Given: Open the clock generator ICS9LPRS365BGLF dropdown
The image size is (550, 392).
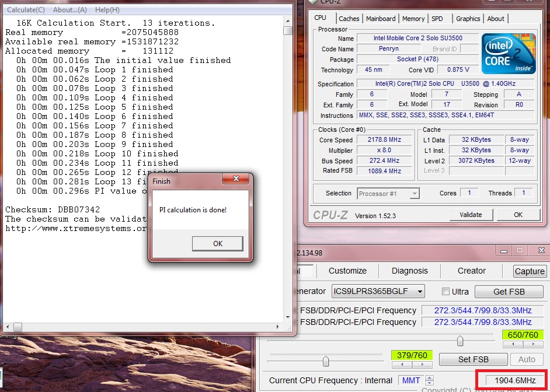Looking at the screenshot, I should 378,291.
